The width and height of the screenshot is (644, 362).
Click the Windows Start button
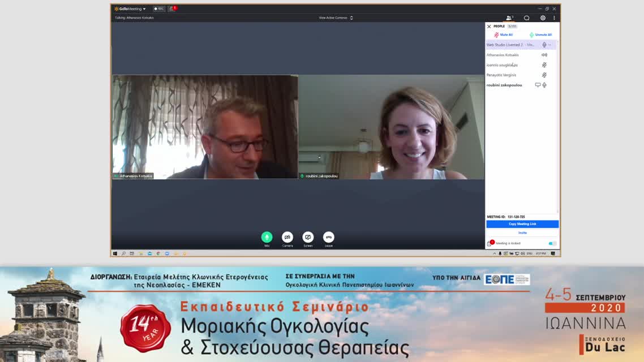tap(115, 253)
